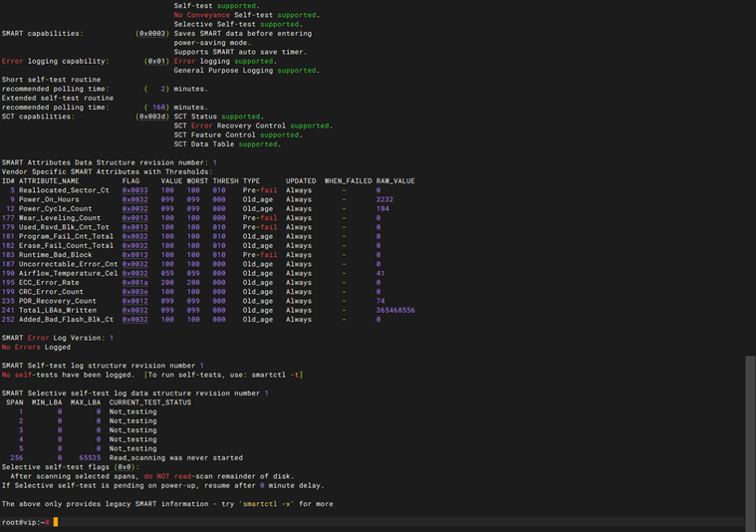Click the RAW_VALUE column header
The height and width of the screenshot is (532, 756).
[x=395, y=181]
